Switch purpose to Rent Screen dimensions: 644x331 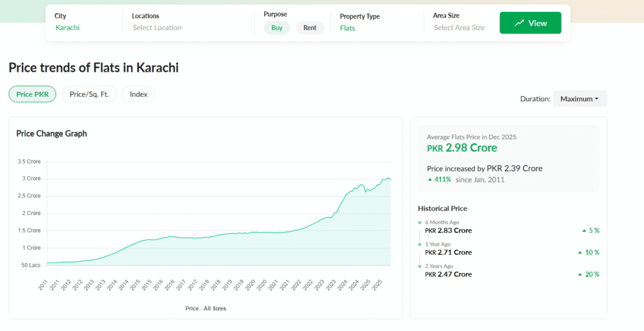point(310,28)
